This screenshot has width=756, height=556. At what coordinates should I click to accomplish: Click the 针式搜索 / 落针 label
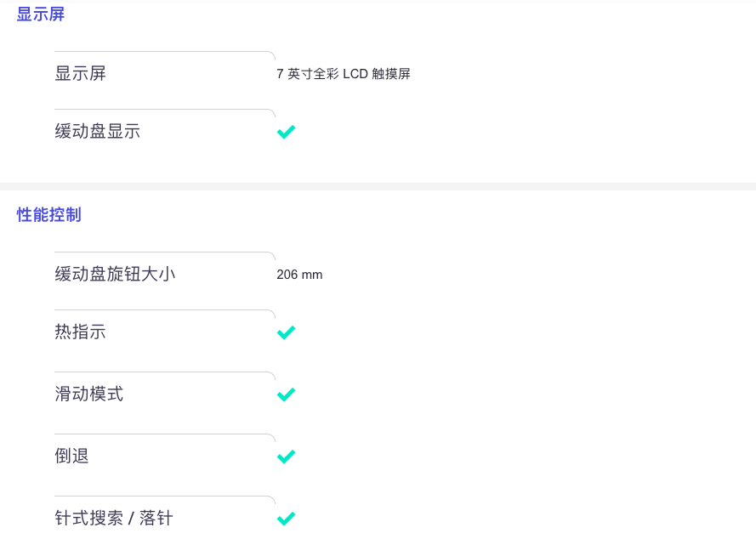click(114, 518)
